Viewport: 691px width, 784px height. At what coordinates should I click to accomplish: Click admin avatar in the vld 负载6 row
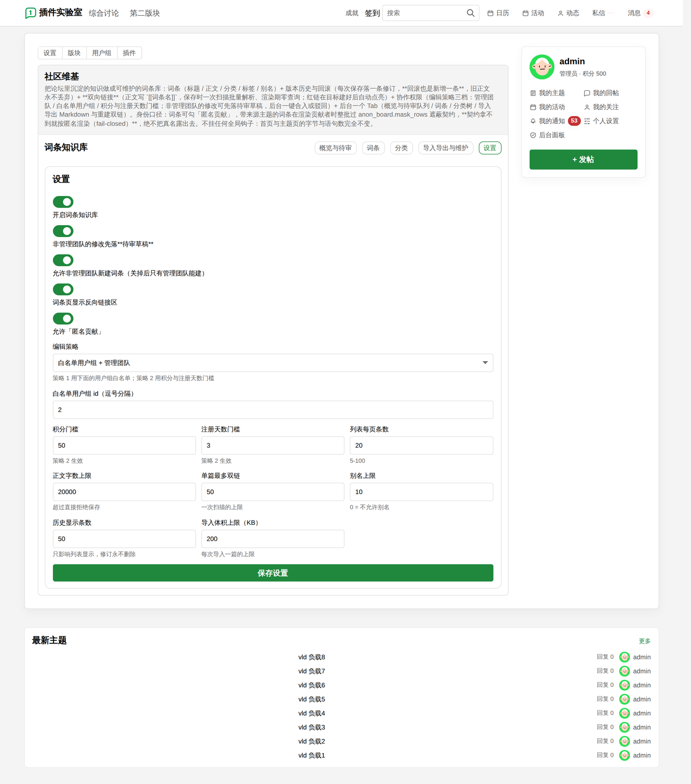625,685
